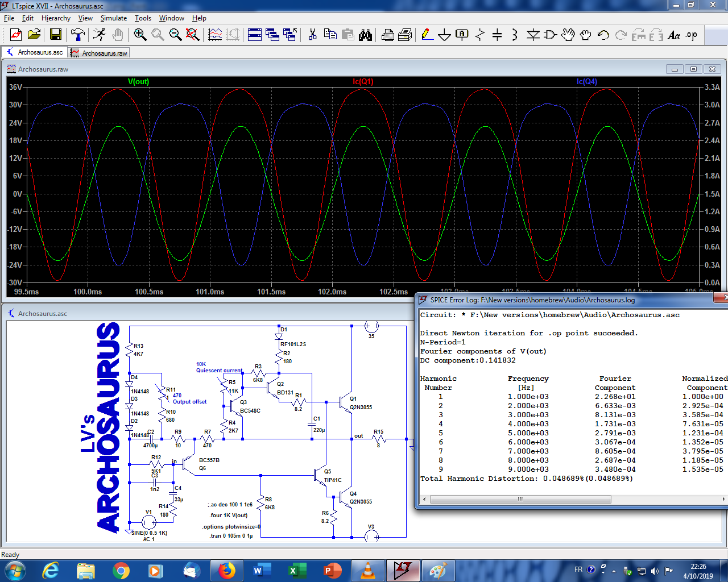Open the Tools menu
Viewport: 728px width, 582px height.
point(143,18)
